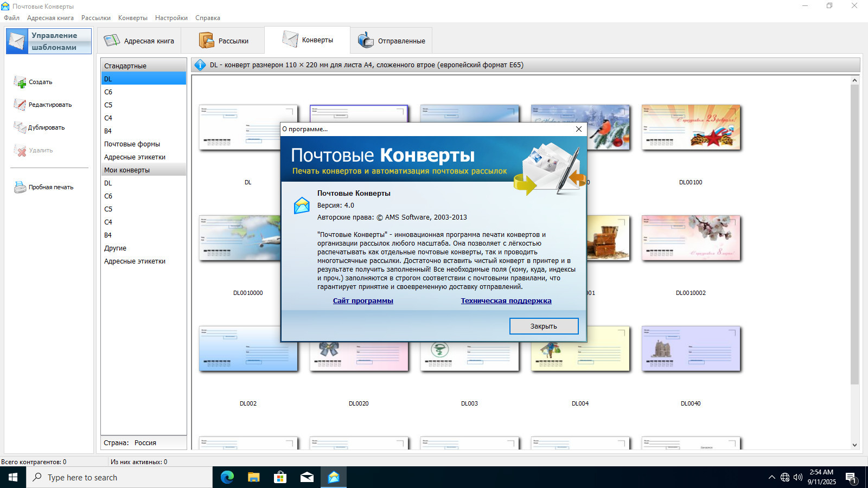Select the DL0040 purple envelope thumbnail

point(691,349)
